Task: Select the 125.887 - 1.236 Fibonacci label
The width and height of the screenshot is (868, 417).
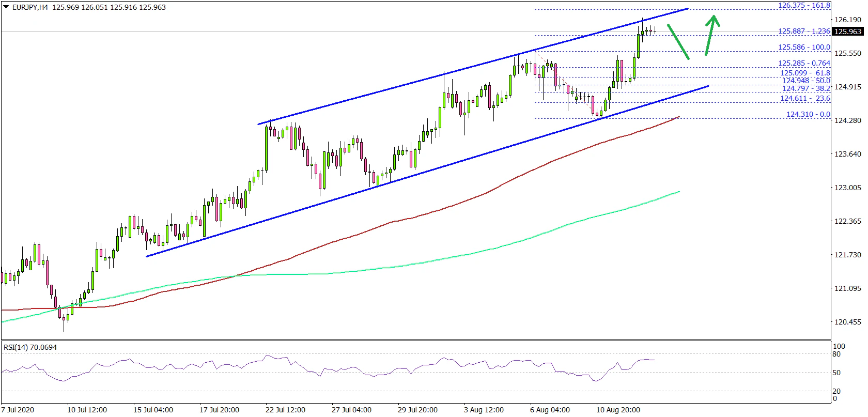Action: point(804,31)
